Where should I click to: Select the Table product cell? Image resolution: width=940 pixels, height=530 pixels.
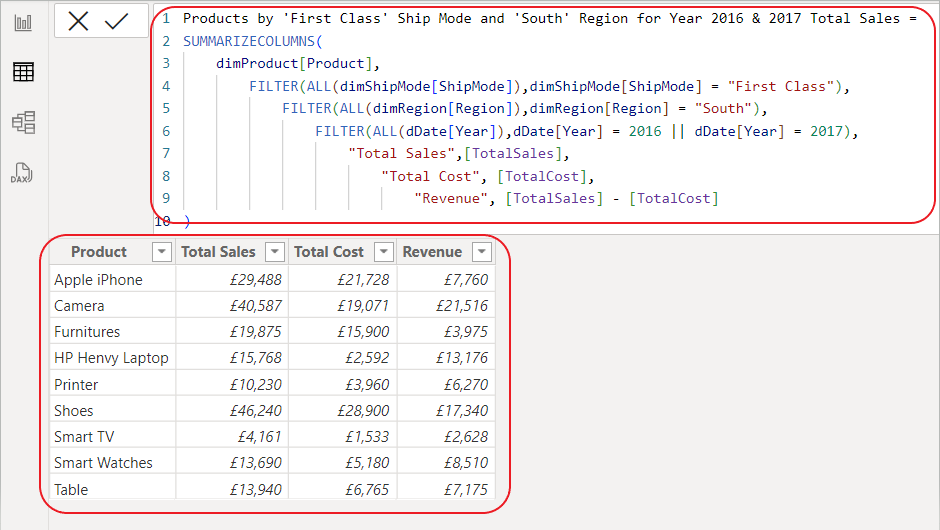[113, 489]
